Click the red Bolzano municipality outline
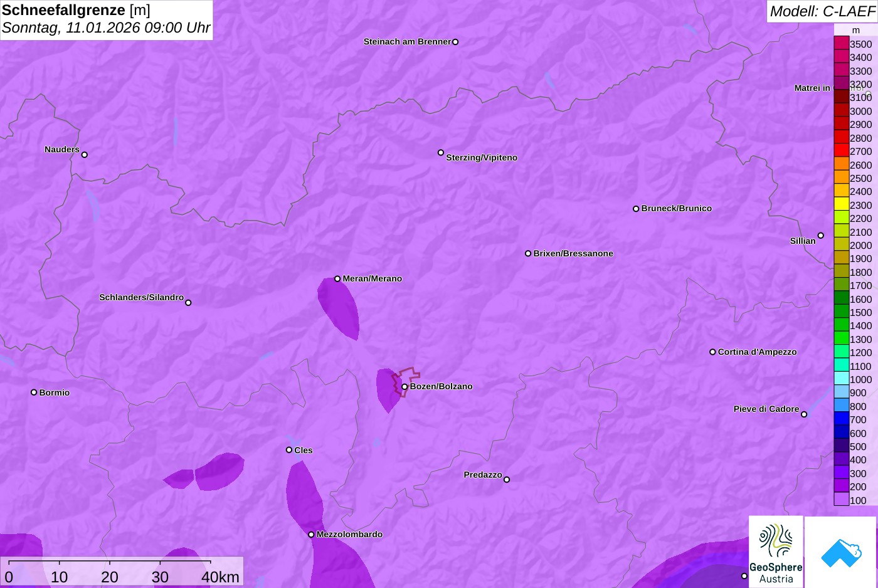Viewport: 878px width, 588px height. pos(406,381)
